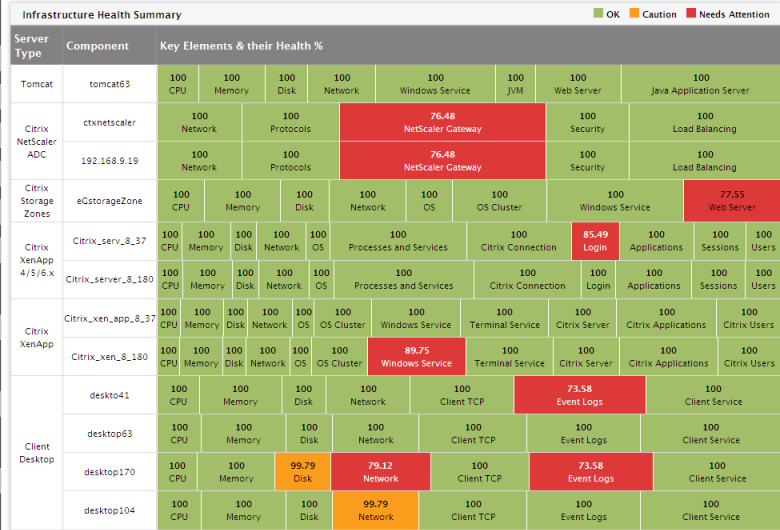Click the red Needs Attention legend swatch
Viewport: 780px width, 530px height.
point(691,13)
